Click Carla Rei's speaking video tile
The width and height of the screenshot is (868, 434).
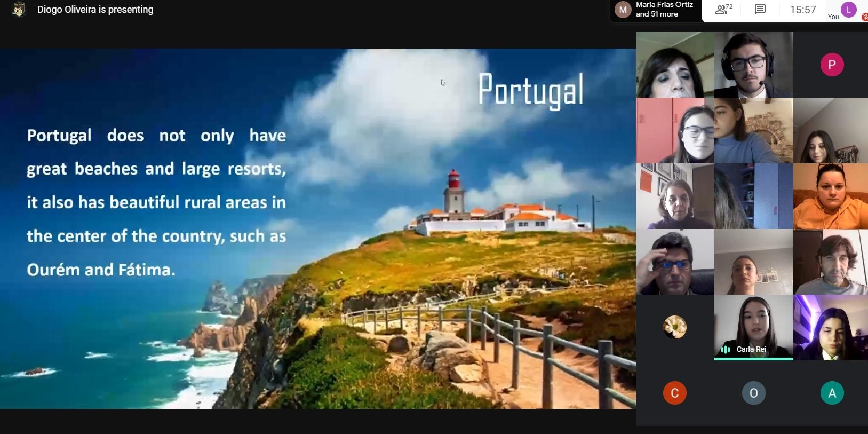753,327
